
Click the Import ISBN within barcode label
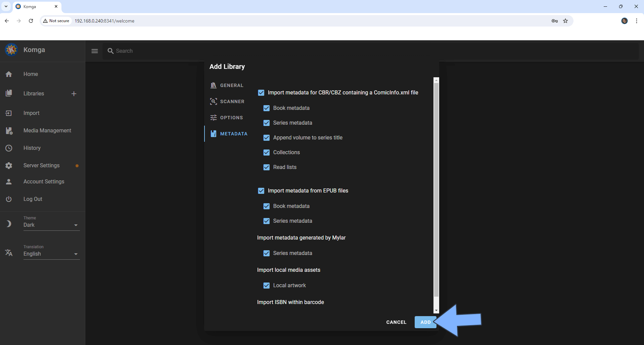(290, 302)
